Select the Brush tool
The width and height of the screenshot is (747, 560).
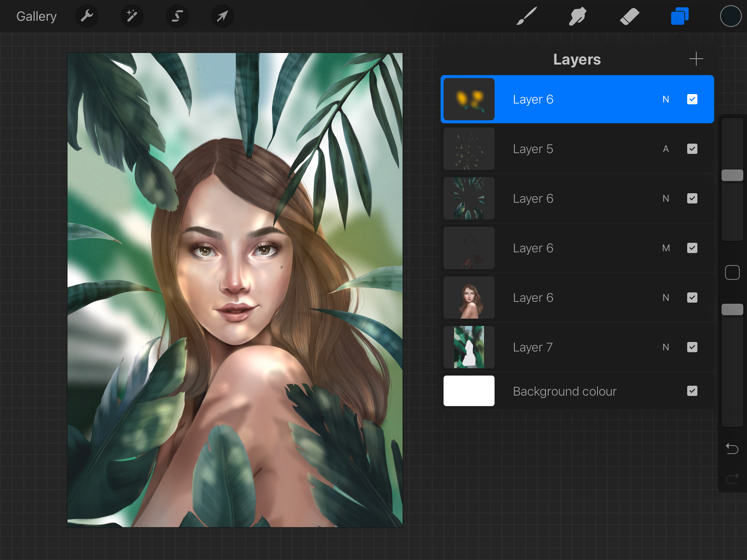526,16
